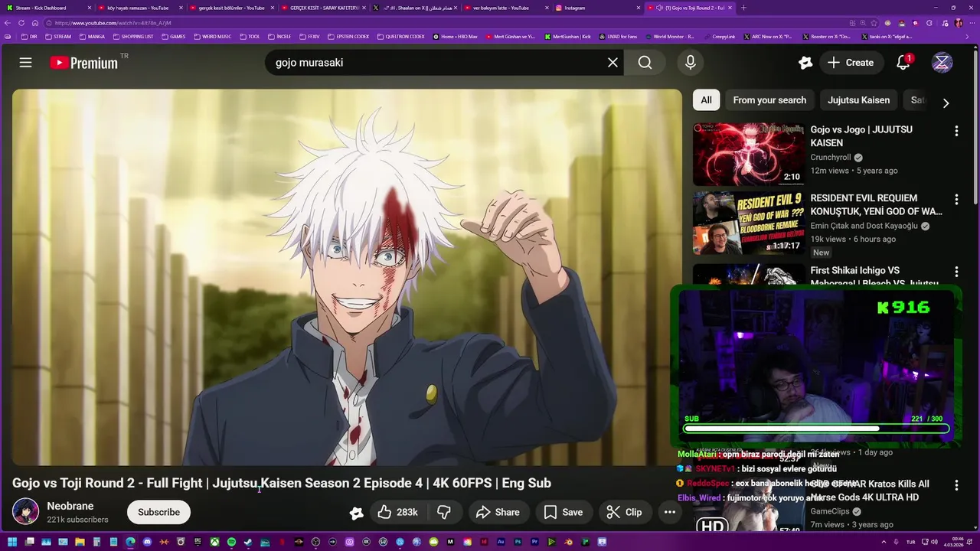Open the WEIRD MUSIC bookmarks folder
Image resolution: width=980 pixels, height=551 pixels.
tap(212, 36)
